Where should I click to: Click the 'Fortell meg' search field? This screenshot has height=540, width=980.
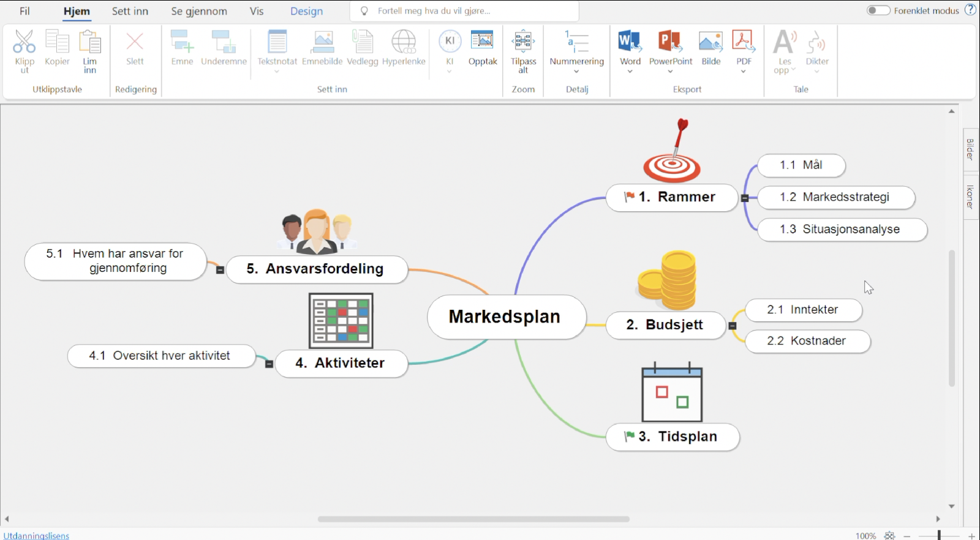(466, 11)
